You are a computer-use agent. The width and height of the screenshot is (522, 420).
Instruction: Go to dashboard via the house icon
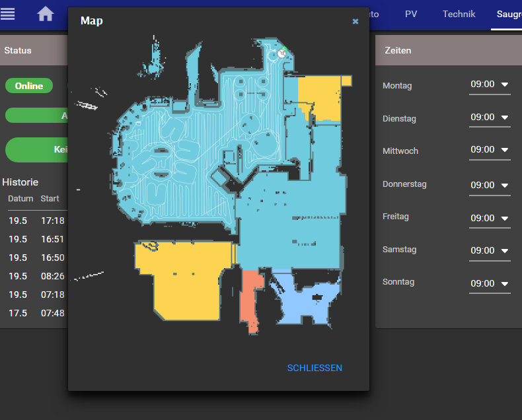[46, 14]
